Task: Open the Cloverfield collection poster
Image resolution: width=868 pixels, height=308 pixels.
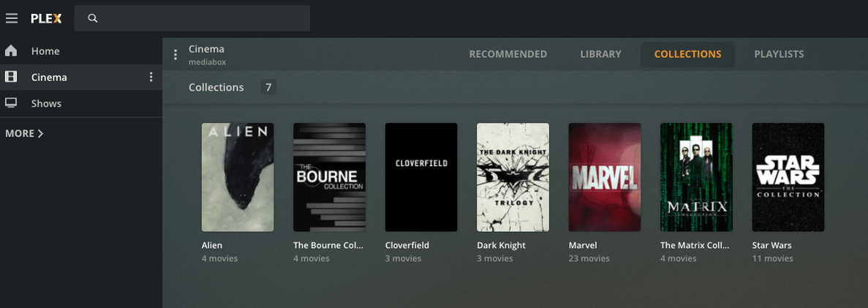Action: [x=421, y=177]
